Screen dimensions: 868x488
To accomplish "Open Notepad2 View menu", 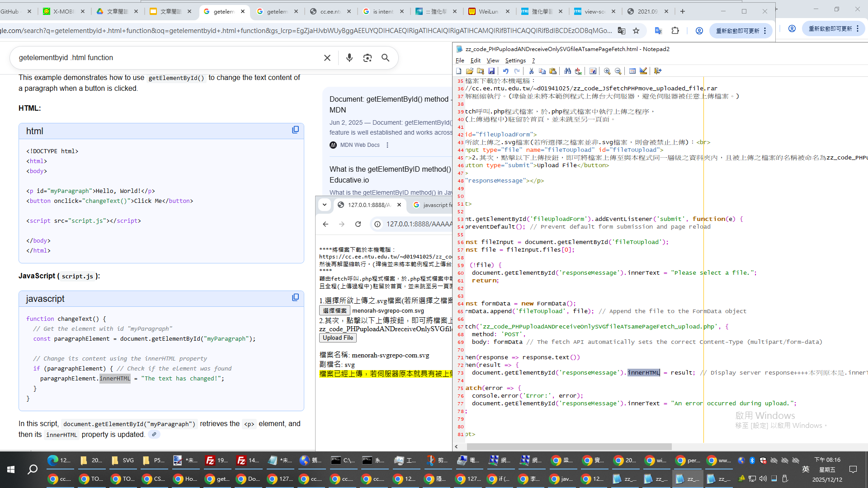I will pyautogui.click(x=492, y=61).
